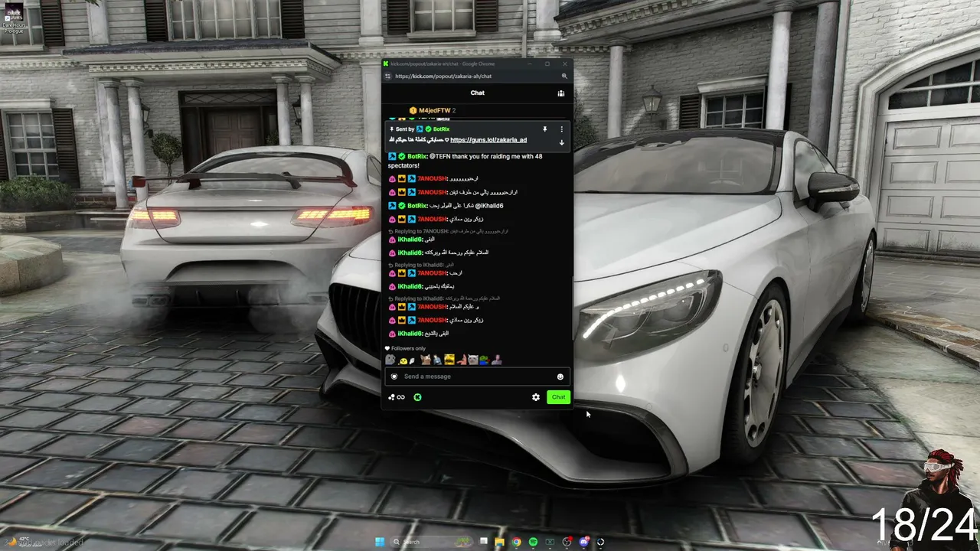Insert the pointing hand emote
This screenshot has width=980, height=551.
click(x=462, y=360)
